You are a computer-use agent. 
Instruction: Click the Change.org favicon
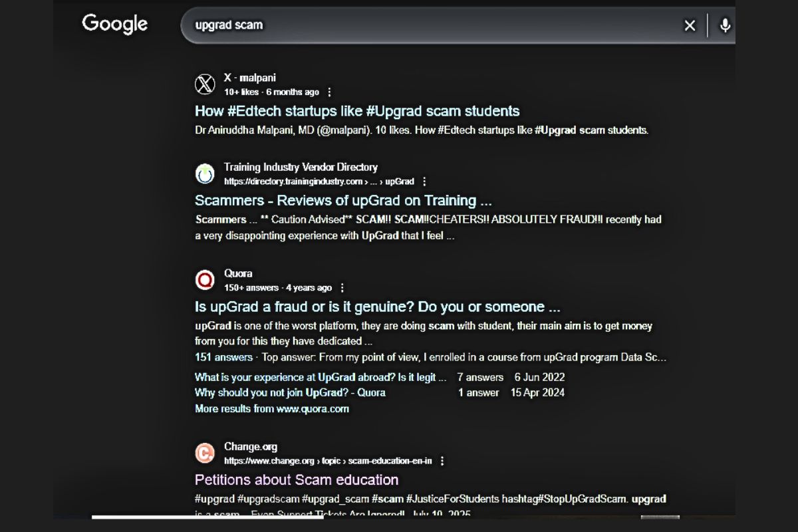click(x=203, y=453)
